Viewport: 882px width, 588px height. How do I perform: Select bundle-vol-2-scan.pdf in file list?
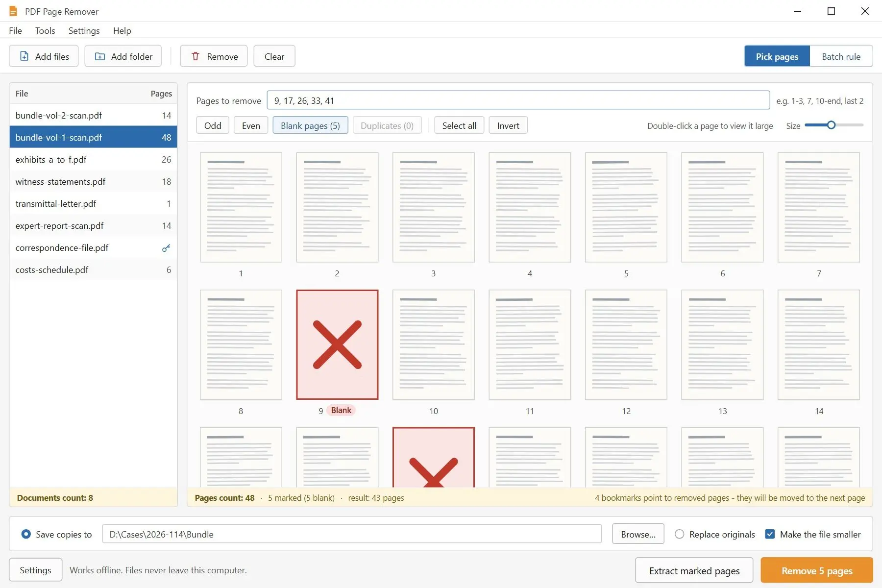[93, 115]
